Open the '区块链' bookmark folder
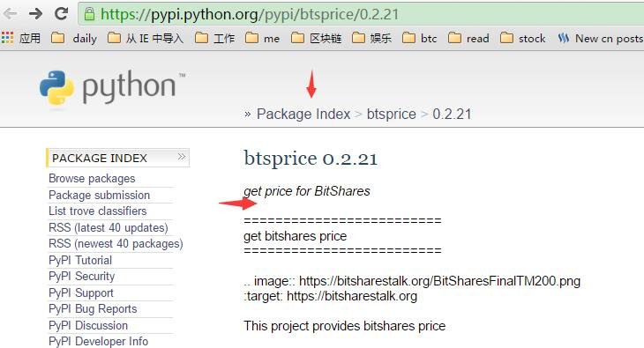 316,38
